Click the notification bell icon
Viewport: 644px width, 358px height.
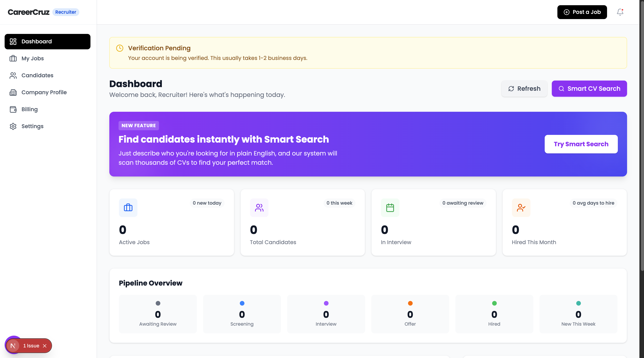620,12
